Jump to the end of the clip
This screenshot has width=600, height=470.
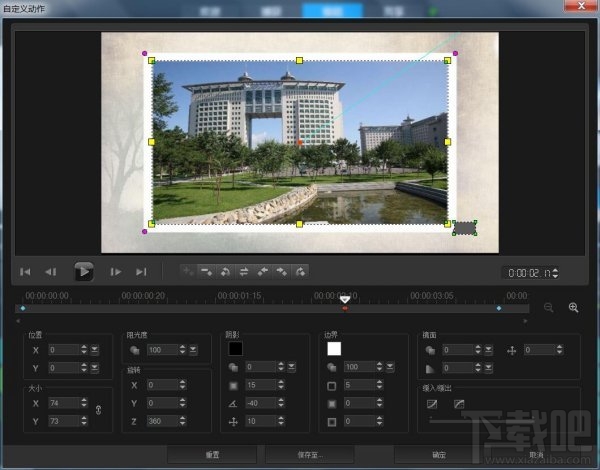(x=142, y=271)
